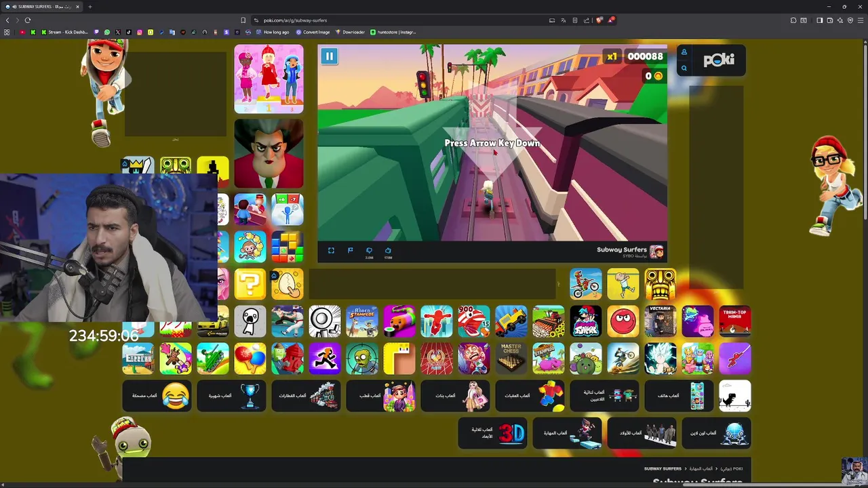Switch to the SUBWAY SURFERS browser tab
This screenshot has width=868, height=488.
43,7
